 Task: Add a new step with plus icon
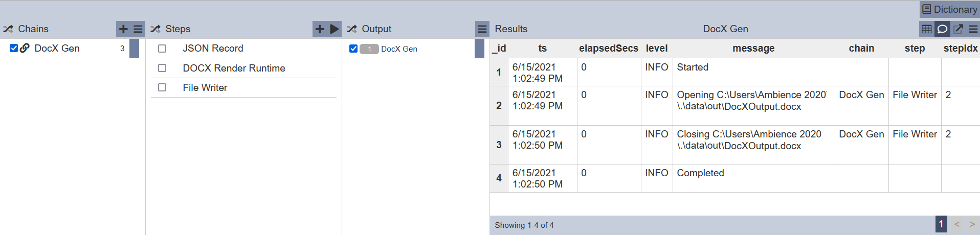pyautogui.click(x=320, y=29)
